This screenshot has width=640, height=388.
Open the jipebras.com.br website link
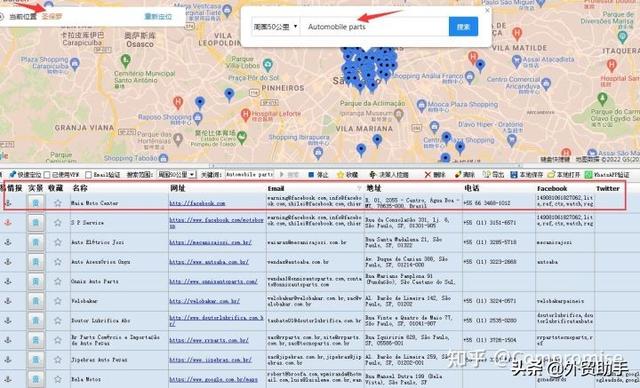(x=211, y=359)
